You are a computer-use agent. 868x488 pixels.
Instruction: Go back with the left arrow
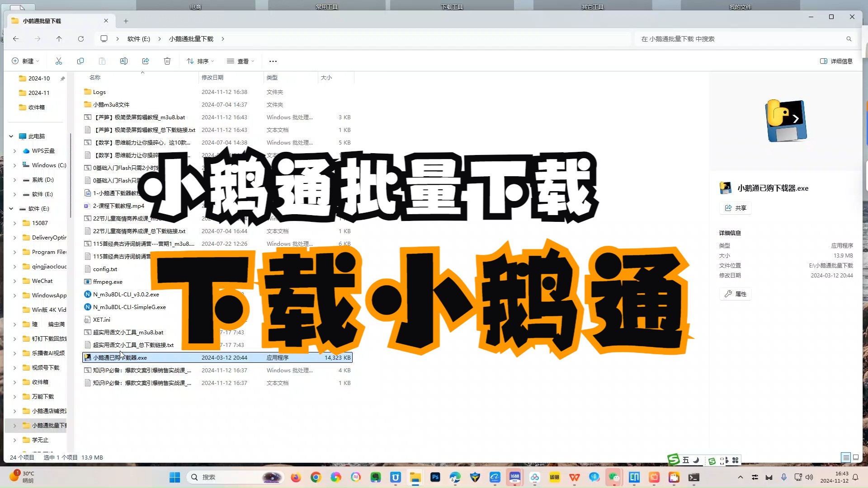pos(16,39)
